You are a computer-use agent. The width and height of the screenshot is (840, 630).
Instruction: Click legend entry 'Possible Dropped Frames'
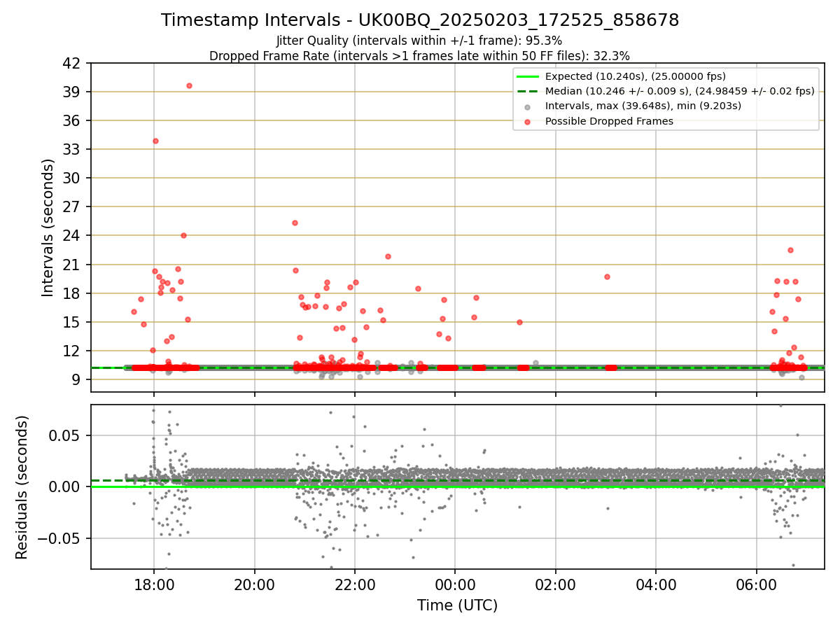[609, 121]
